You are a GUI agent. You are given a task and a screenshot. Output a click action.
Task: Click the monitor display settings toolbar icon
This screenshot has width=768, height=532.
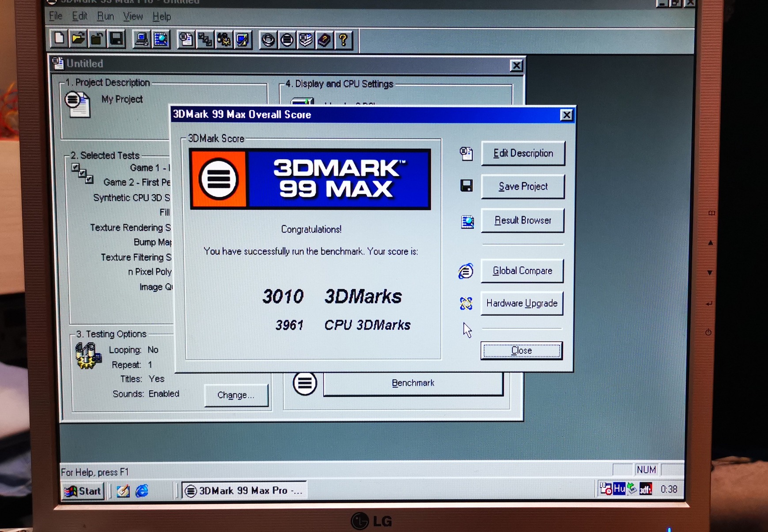point(243,40)
